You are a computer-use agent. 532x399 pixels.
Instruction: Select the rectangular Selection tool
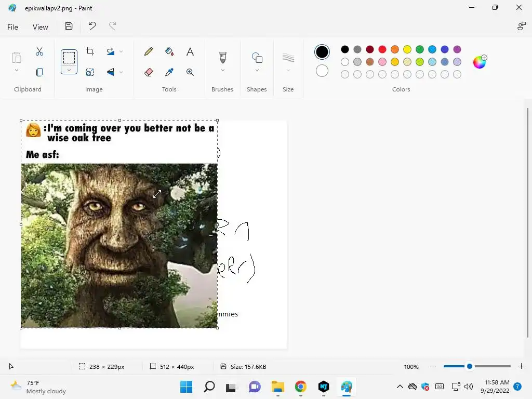(x=69, y=58)
